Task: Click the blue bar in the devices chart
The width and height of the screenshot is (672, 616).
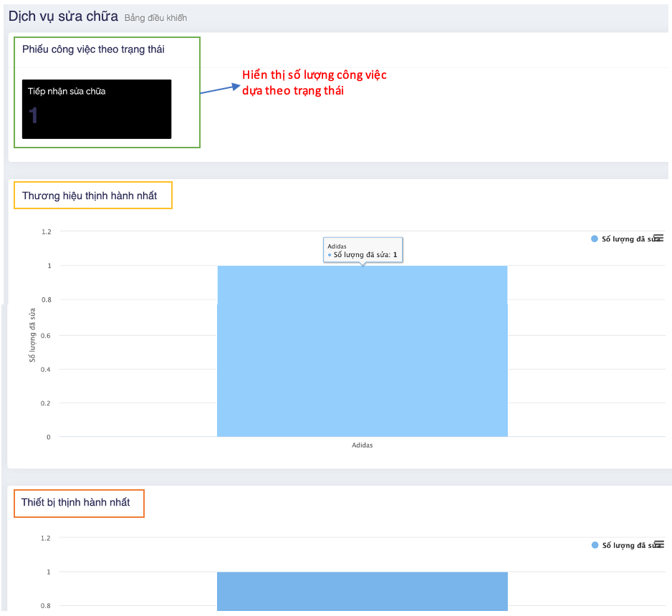Action: click(x=362, y=591)
